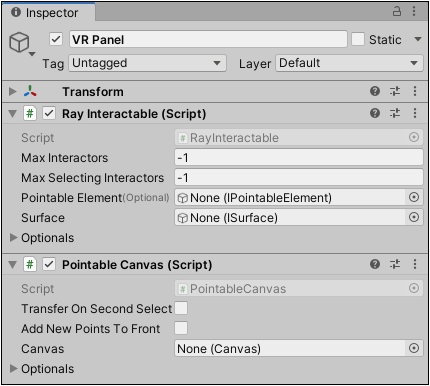Open Ray Interactable preset settings icon
Viewport: 430px width, 386px height.
(x=395, y=113)
